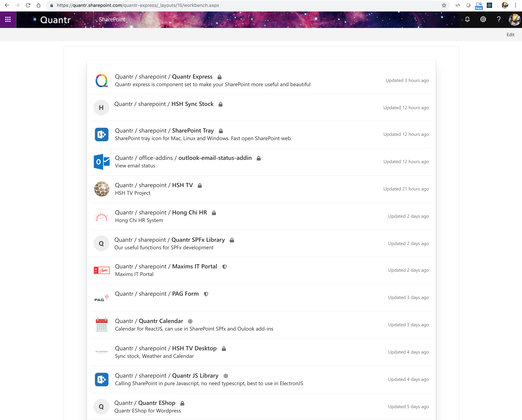The height and width of the screenshot is (420, 522).
Task: Click 'Sync stock, Weather and Calendar' description
Action: tap(155, 356)
